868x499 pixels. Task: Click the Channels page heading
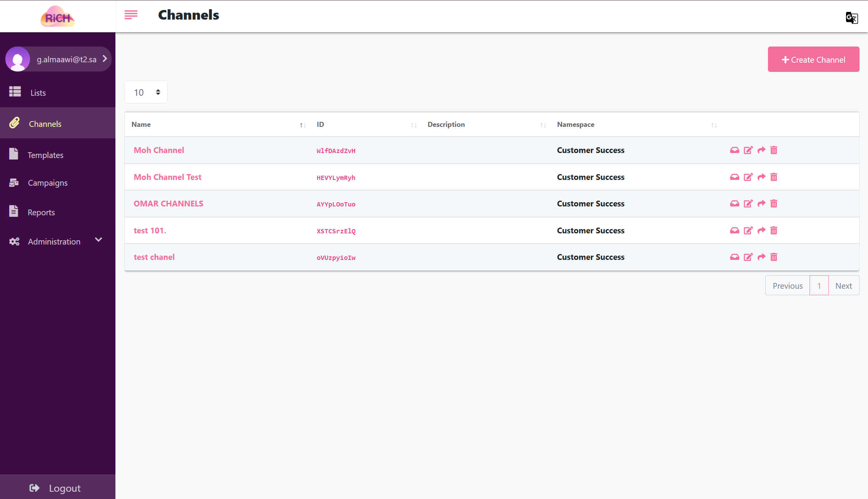189,15
